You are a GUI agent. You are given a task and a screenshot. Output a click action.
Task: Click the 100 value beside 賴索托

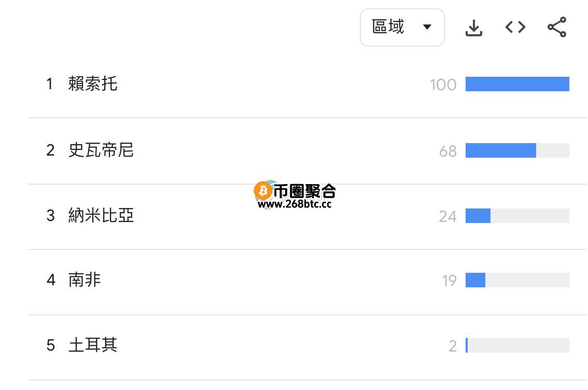point(443,85)
